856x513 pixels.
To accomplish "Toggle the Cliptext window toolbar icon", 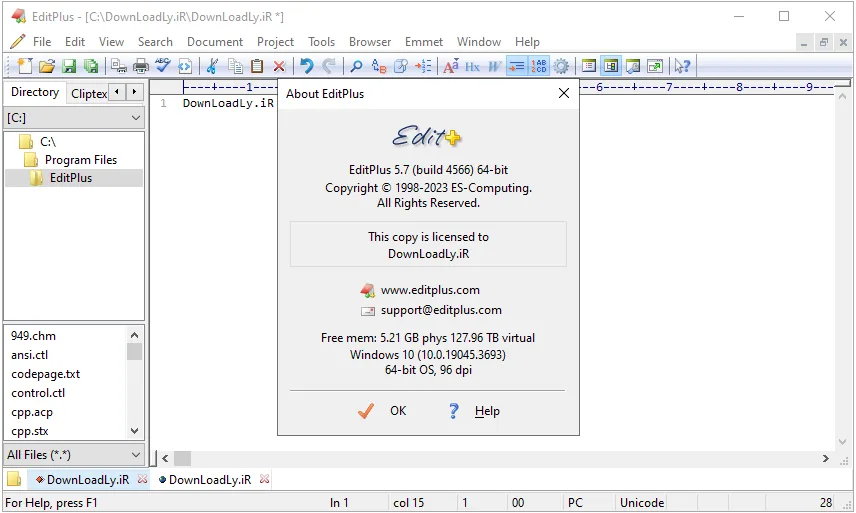I will [588, 66].
